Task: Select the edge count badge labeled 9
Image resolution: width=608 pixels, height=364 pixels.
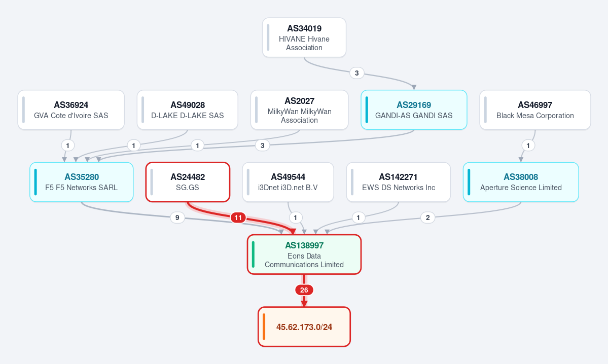Action: pos(177,217)
